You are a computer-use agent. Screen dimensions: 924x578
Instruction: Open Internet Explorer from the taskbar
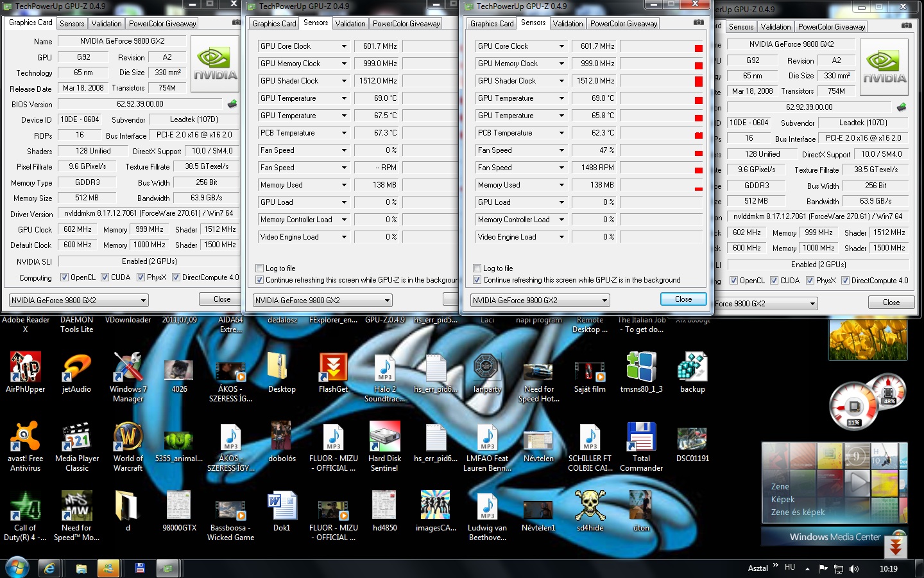tap(49, 568)
